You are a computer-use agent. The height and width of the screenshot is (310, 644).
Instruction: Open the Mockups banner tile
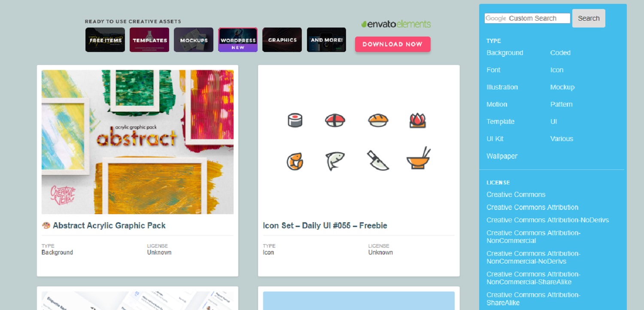click(194, 40)
